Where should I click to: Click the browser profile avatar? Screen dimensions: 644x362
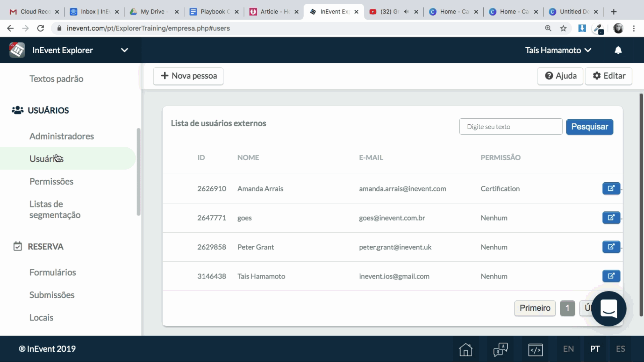pyautogui.click(x=618, y=28)
